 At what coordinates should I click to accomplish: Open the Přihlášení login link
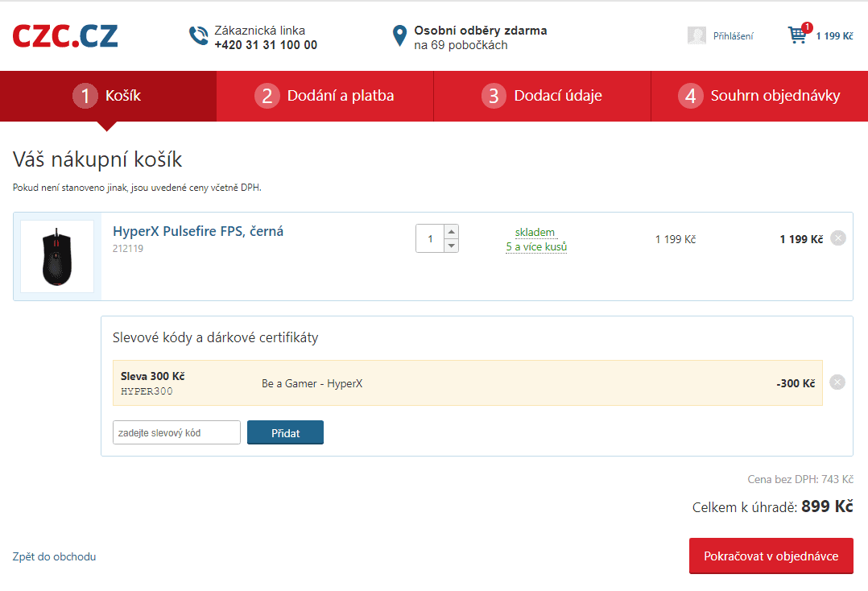click(x=733, y=36)
